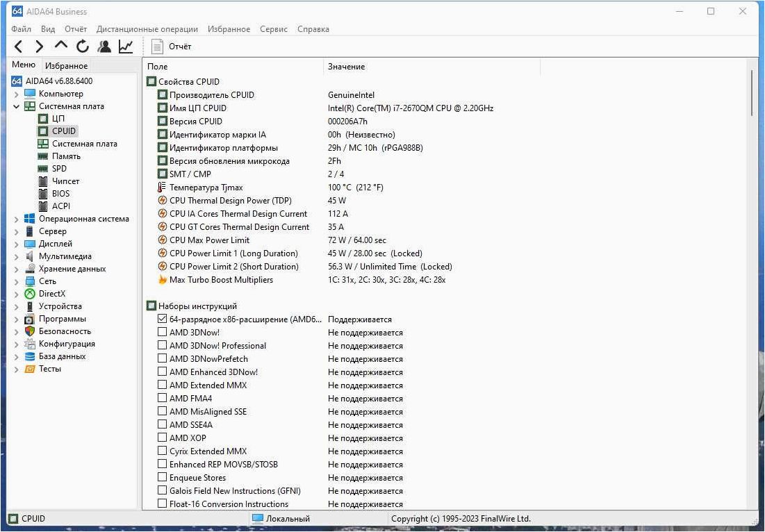Click the up-level arrow toolbar icon

click(x=61, y=45)
